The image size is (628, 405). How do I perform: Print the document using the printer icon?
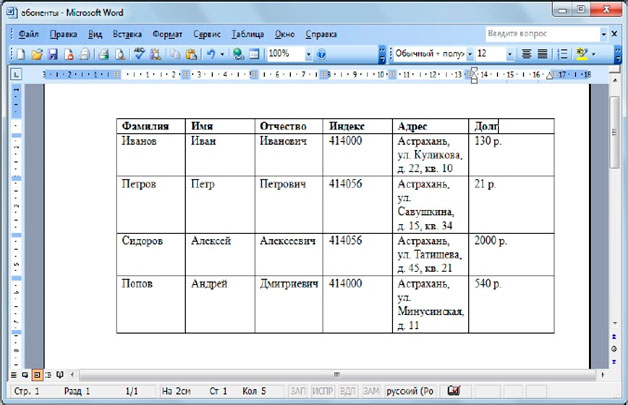(x=102, y=53)
